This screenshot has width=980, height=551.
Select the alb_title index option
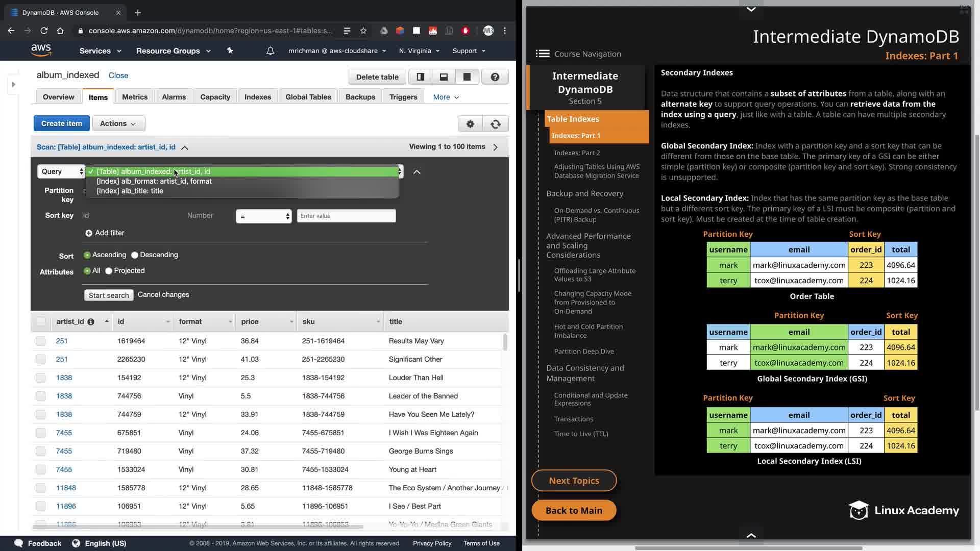130,191
